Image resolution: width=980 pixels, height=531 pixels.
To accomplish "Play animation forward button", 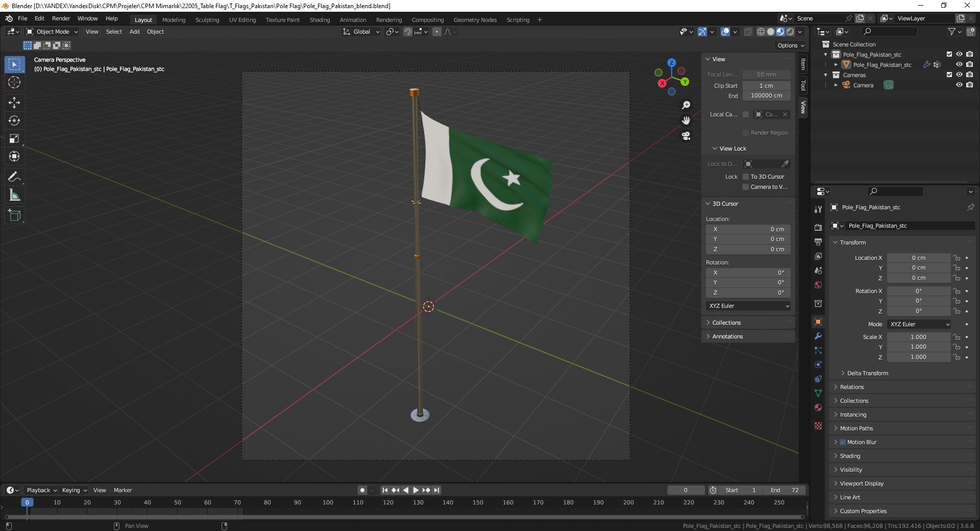I will [x=416, y=490].
